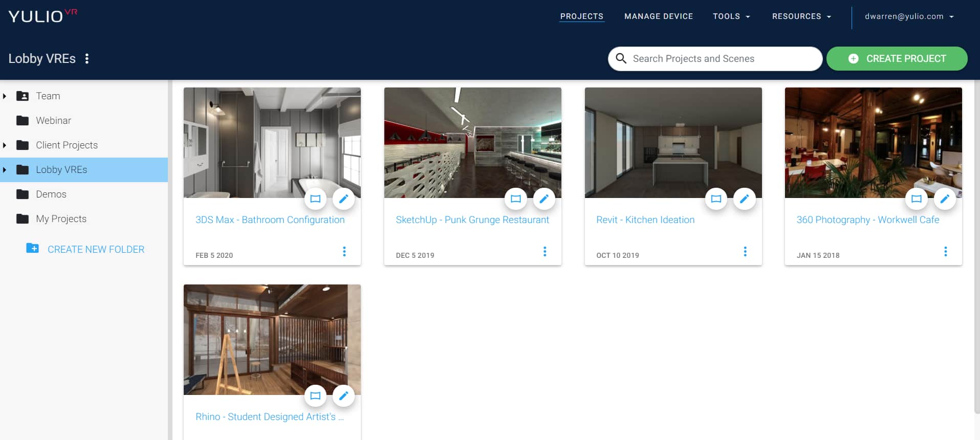The height and width of the screenshot is (440, 980).
Task: Edit the 3DS Max Bathroom Configuration project
Action: (x=344, y=199)
